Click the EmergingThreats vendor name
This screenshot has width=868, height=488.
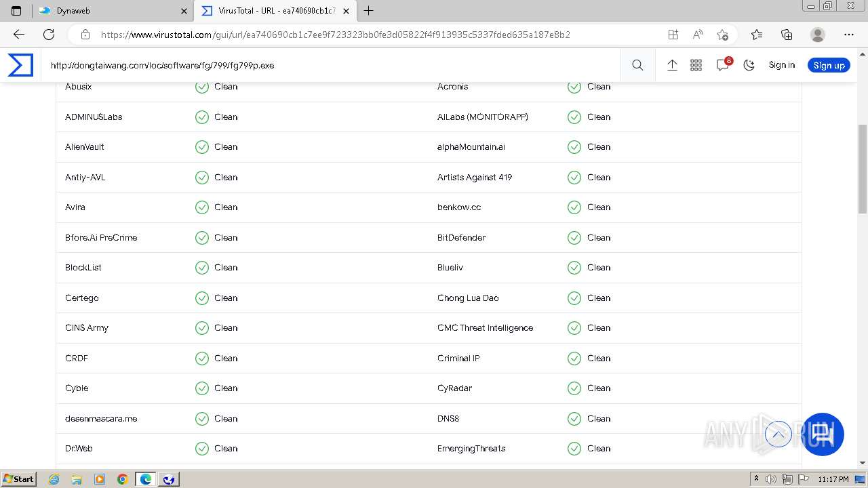(x=471, y=449)
